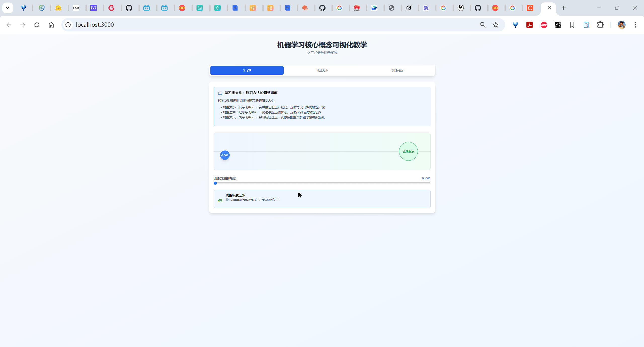Click the browser reload page icon
The image size is (644, 347).
(37, 25)
